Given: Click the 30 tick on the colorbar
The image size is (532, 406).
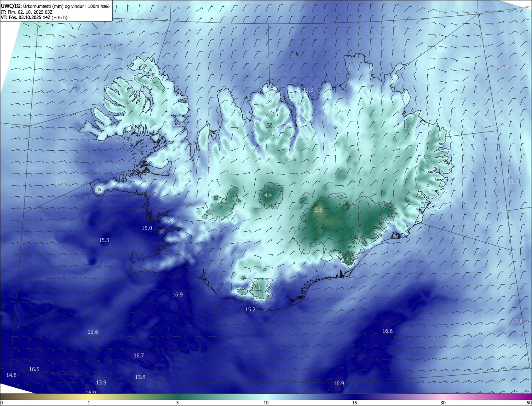Looking at the screenshot, I should click(x=443, y=403).
